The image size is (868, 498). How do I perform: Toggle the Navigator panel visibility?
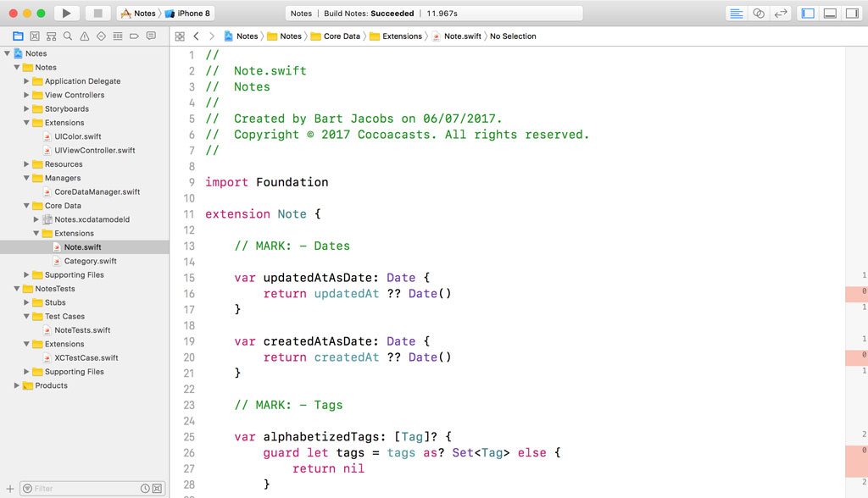click(808, 13)
